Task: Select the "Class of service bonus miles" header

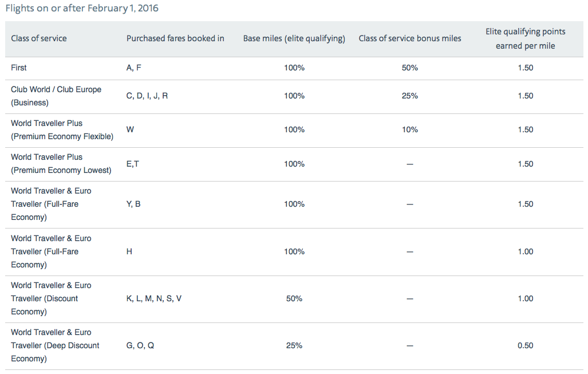Action: click(x=410, y=38)
